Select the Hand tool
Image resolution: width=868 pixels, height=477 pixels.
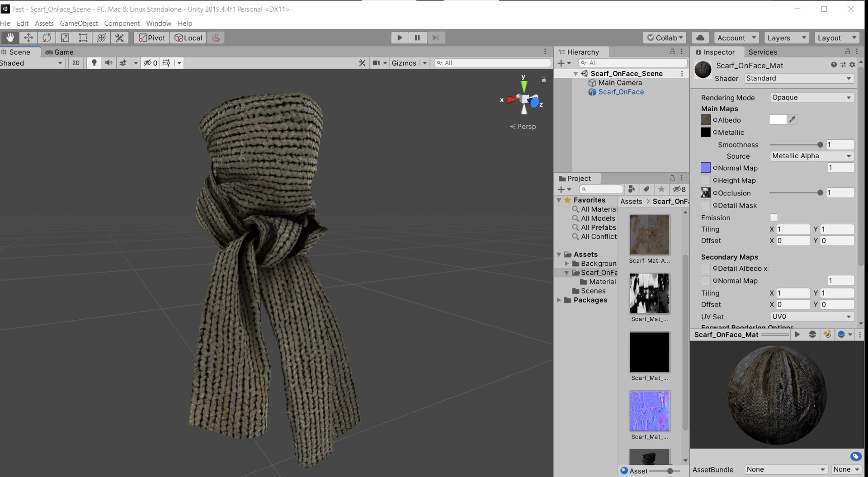click(10, 38)
